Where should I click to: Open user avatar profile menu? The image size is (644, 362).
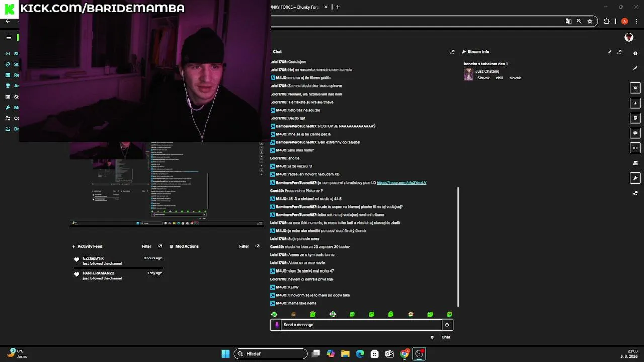click(x=629, y=37)
